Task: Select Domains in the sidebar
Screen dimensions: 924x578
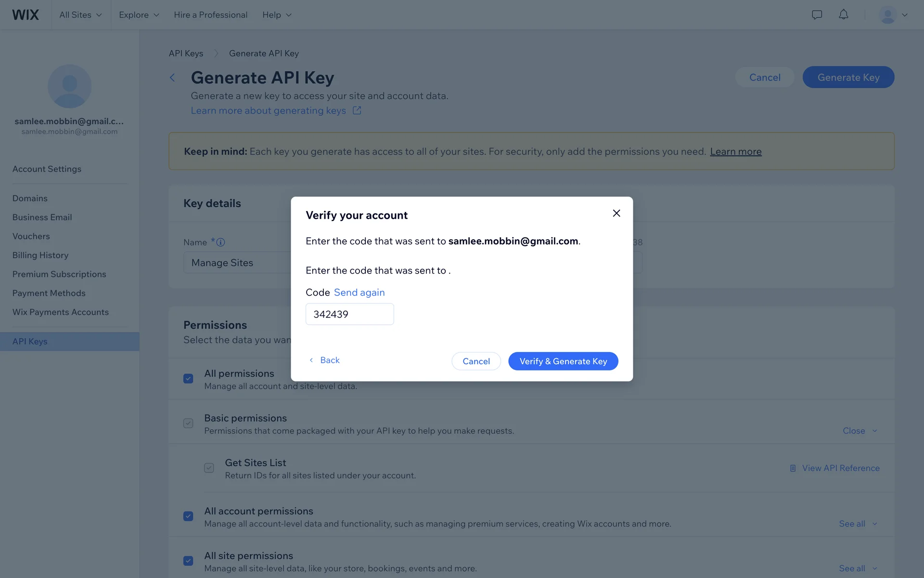Action: (x=30, y=198)
